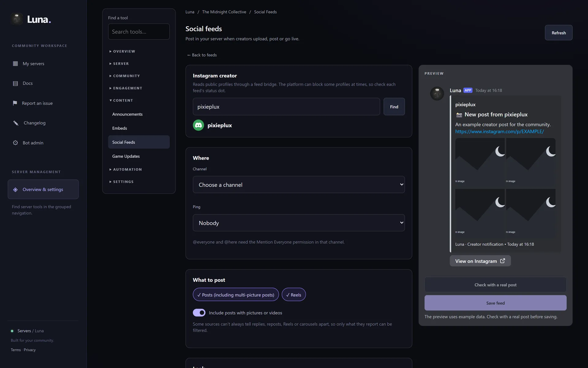Image resolution: width=588 pixels, height=368 pixels.
Task: Toggle Include posts with pictures or videos
Action: pyautogui.click(x=199, y=312)
